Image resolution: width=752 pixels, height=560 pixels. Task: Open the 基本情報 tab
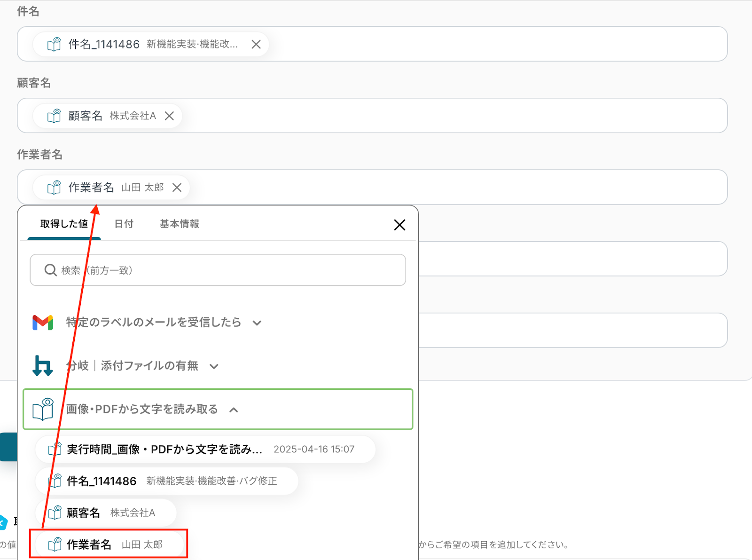[x=180, y=224]
